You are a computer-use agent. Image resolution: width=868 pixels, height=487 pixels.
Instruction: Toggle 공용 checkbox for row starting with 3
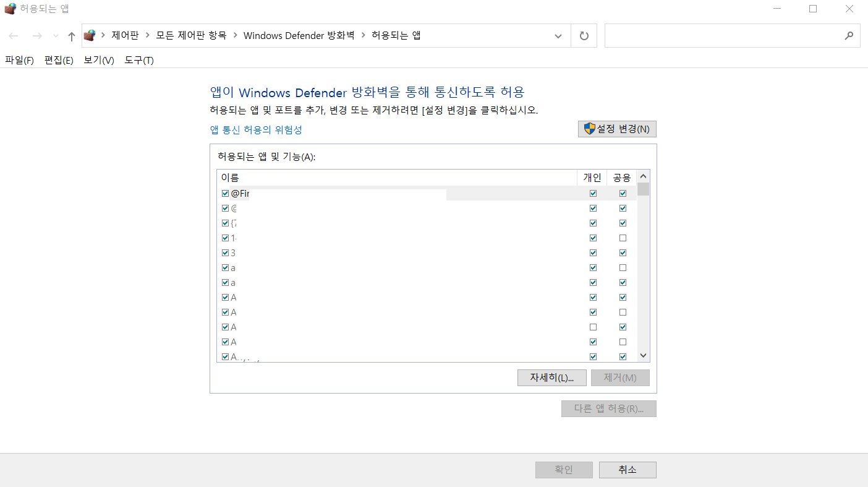click(x=623, y=252)
